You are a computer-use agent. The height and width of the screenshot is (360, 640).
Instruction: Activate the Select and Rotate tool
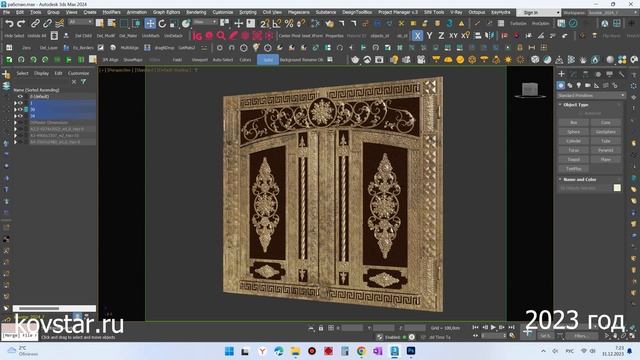click(162, 24)
